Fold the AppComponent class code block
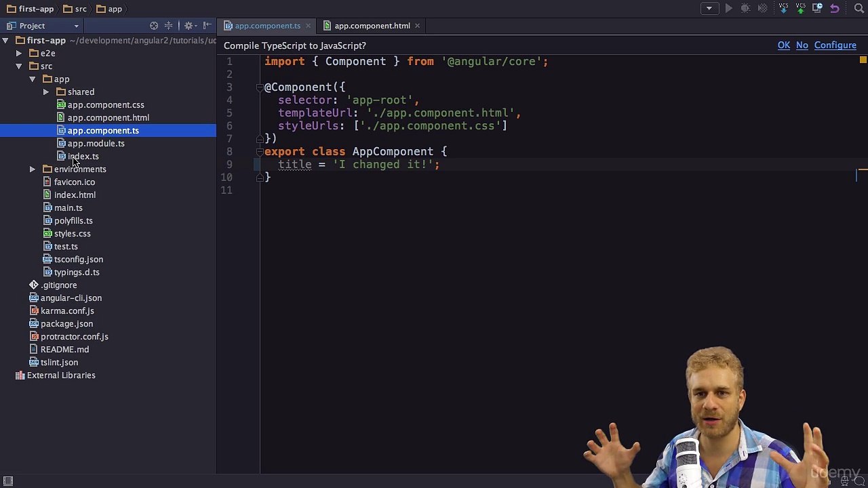Image resolution: width=868 pixels, height=488 pixels. (x=259, y=152)
